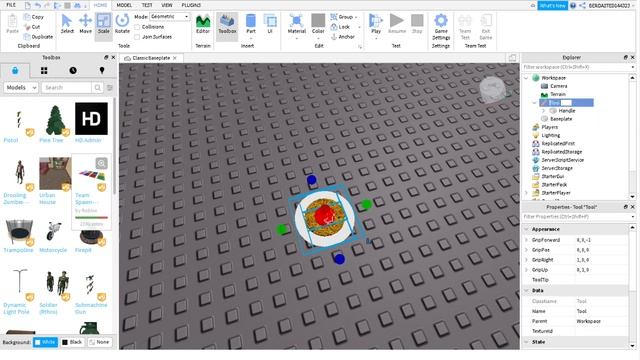The height and width of the screenshot is (360, 640).
Task: Click the Play test button
Action: (x=376, y=24)
